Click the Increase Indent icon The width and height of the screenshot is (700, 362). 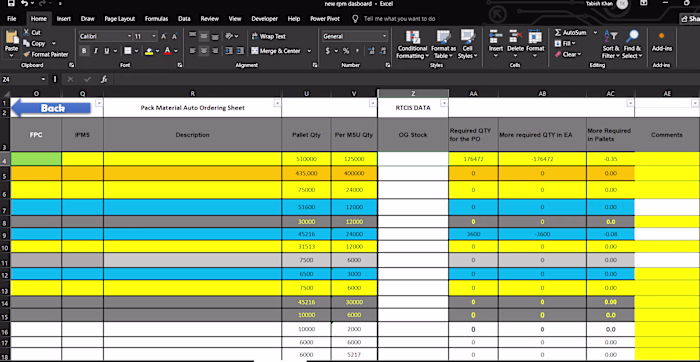(240, 51)
